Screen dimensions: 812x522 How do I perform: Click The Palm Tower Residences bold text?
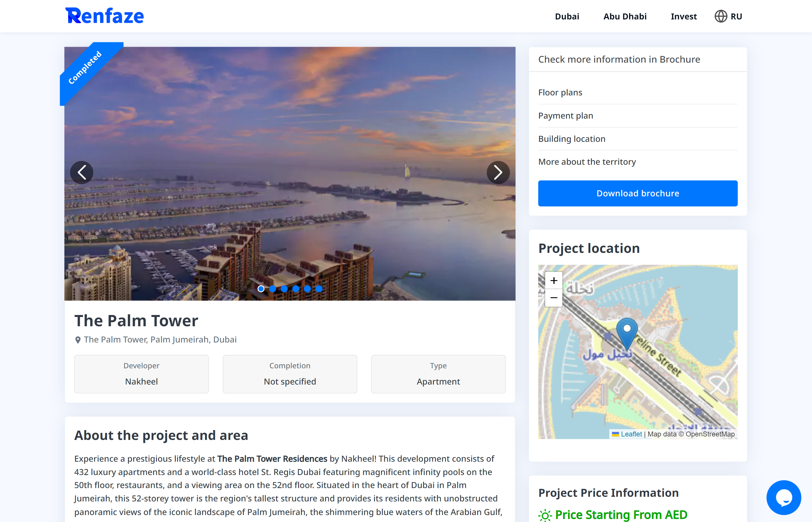tap(272, 458)
